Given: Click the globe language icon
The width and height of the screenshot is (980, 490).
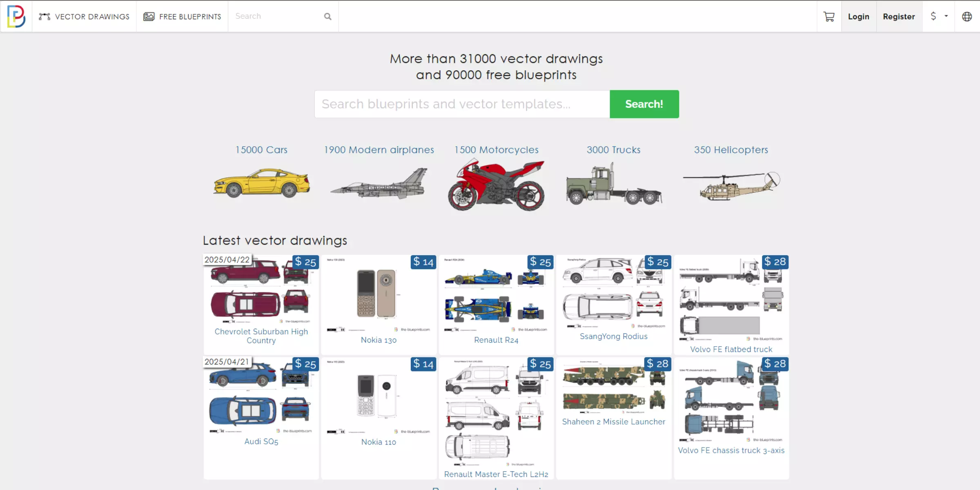Looking at the screenshot, I should pos(967,16).
